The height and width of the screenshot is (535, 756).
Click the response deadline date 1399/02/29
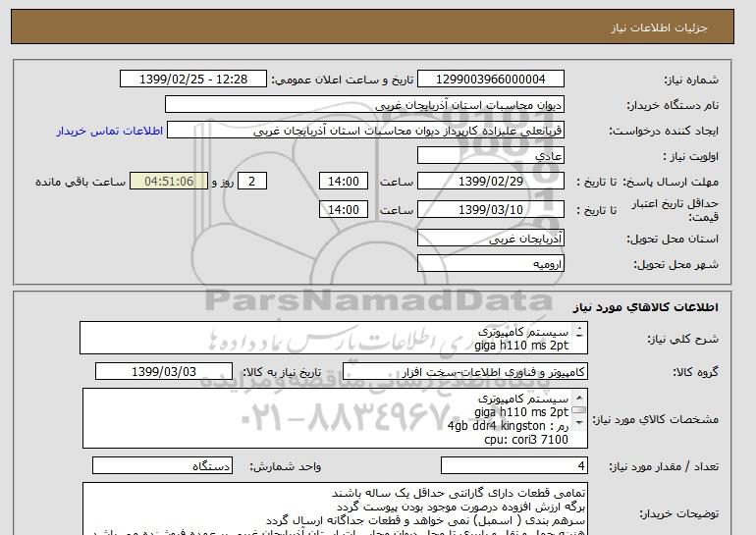click(490, 182)
